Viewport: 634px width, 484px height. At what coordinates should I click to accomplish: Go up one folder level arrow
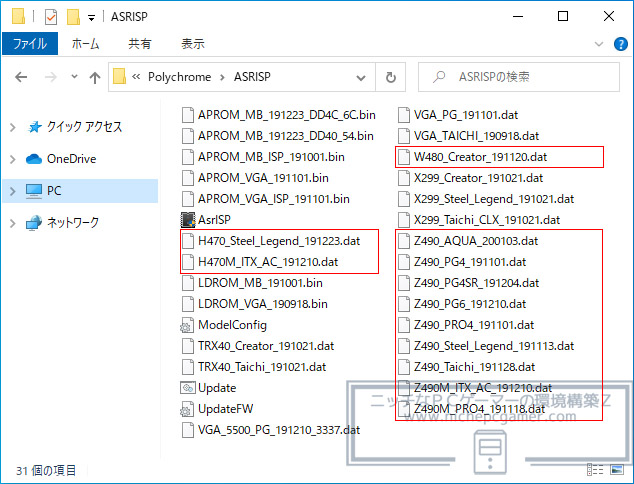pos(95,77)
